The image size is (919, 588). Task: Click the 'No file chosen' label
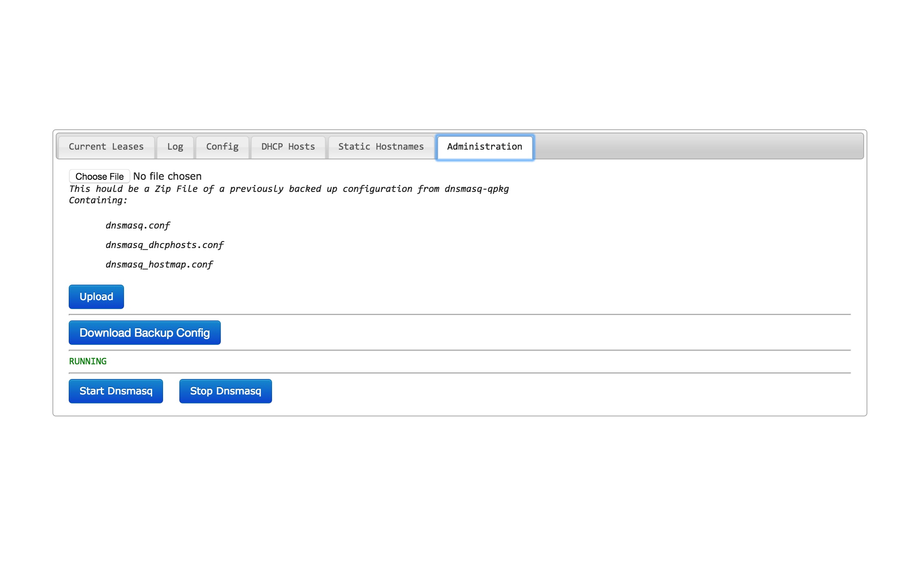(x=167, y=176)
